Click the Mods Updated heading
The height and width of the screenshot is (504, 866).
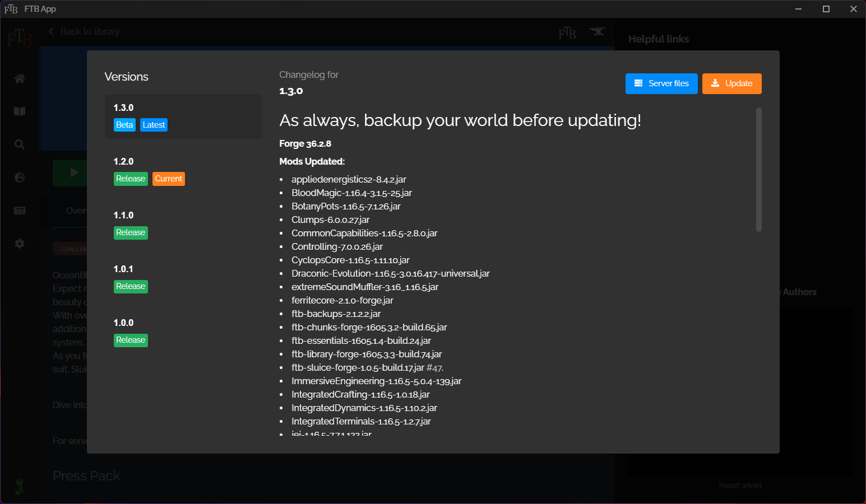click(x=312, y=162)
